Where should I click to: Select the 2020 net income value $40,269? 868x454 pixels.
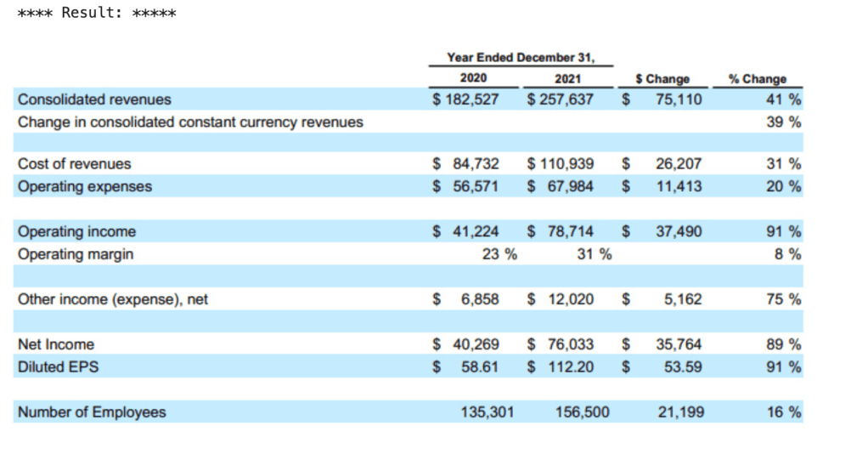pos(466,344)
